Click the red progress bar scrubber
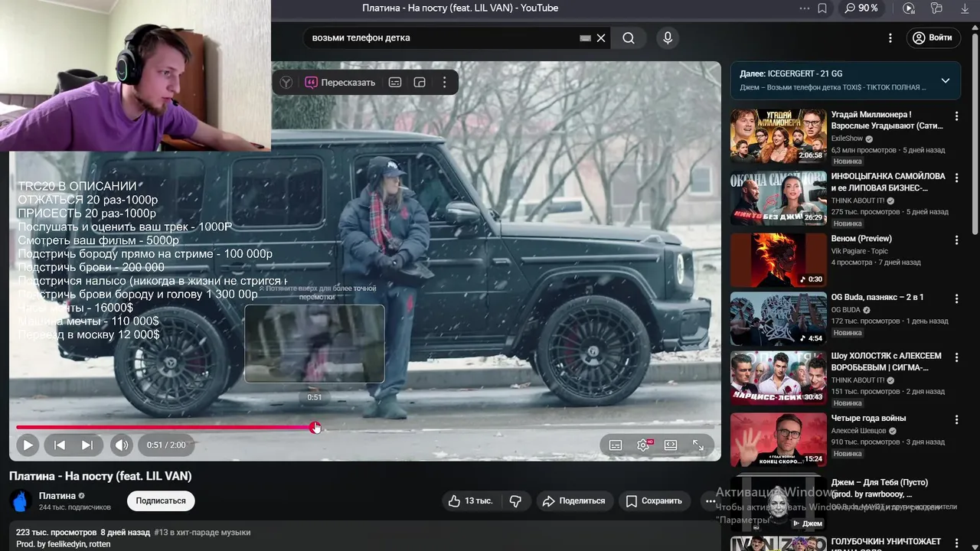Image resolution: width=980 pixels, height=551 pixels. pos(315,428)
